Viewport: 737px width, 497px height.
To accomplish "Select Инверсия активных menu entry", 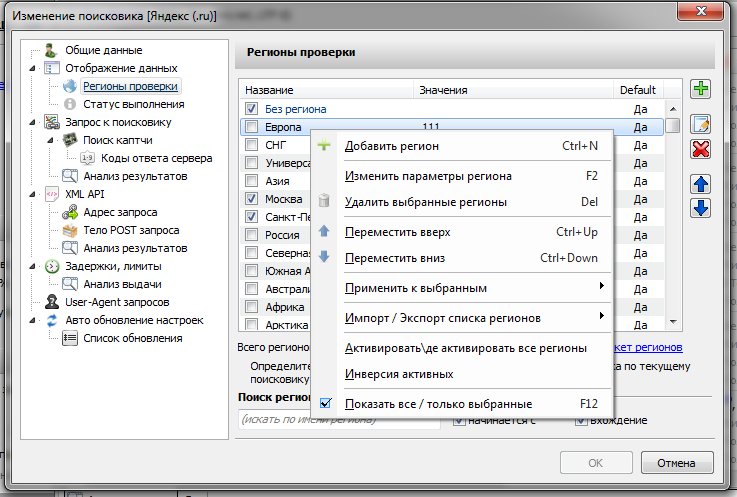I will pos(399,374).
